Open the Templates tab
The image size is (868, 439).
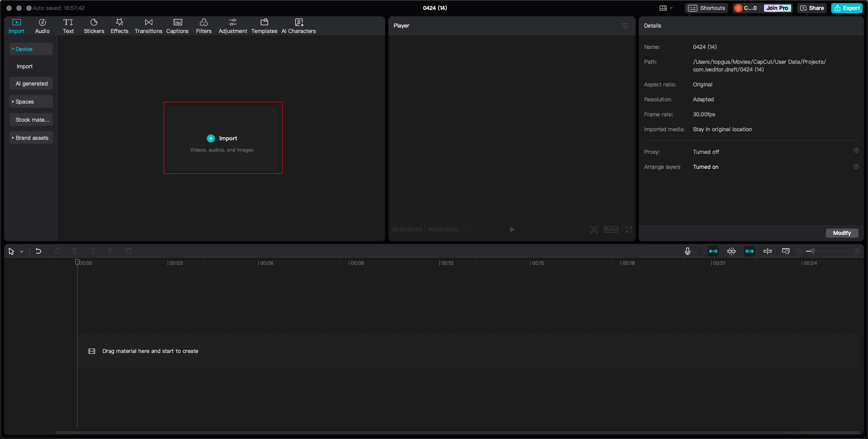(264, 26)
